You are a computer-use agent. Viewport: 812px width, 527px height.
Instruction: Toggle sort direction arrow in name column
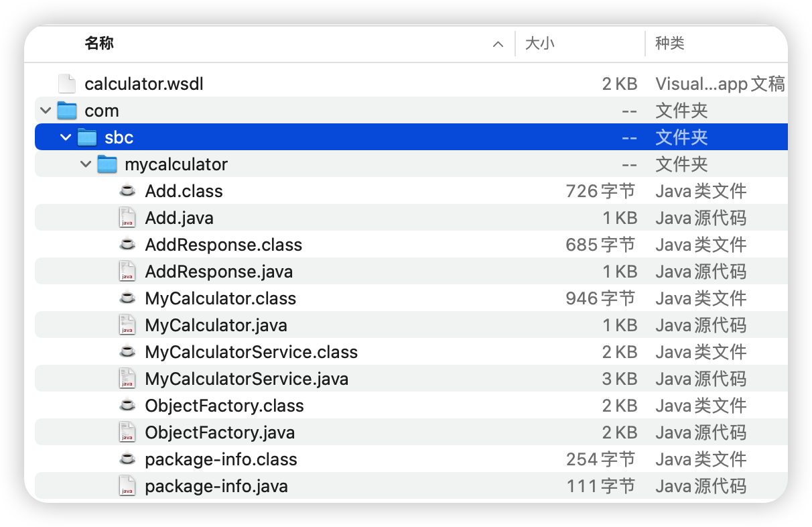point(498,44)
